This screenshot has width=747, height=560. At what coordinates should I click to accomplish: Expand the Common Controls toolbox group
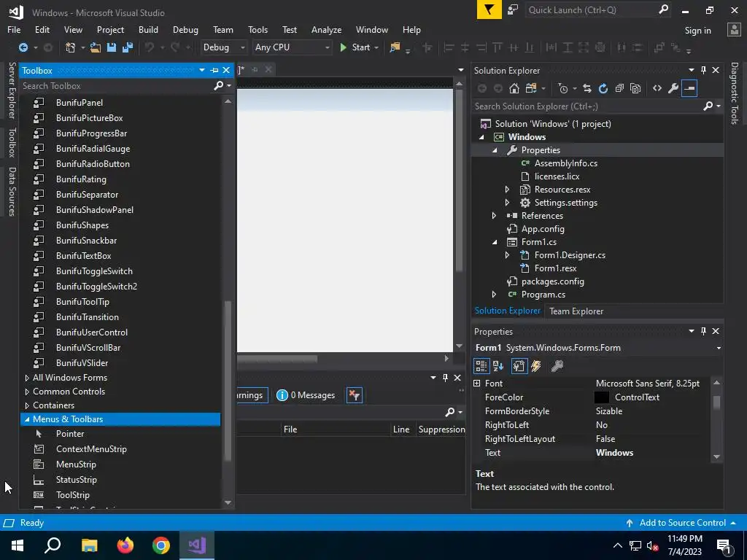[27, 392]
